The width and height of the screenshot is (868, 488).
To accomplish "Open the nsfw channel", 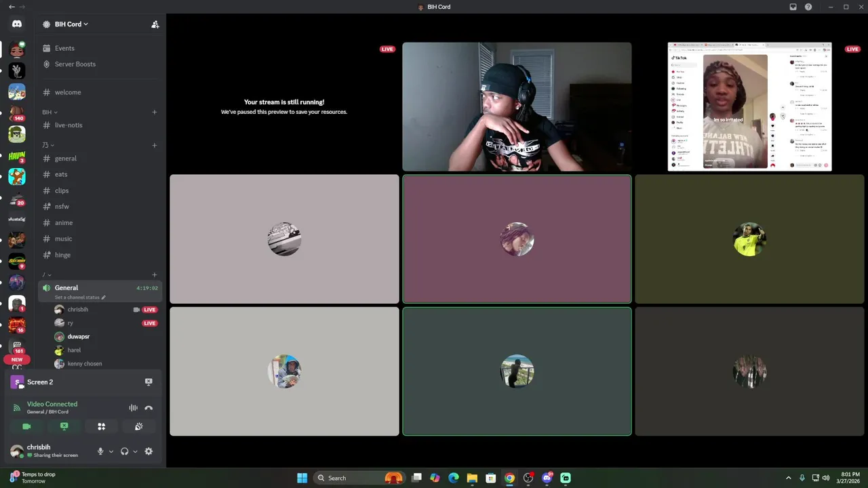I will point(100,207).
